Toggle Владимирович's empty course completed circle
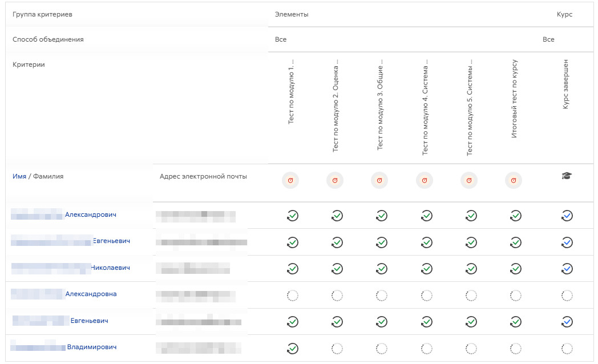 pos(567,349)
